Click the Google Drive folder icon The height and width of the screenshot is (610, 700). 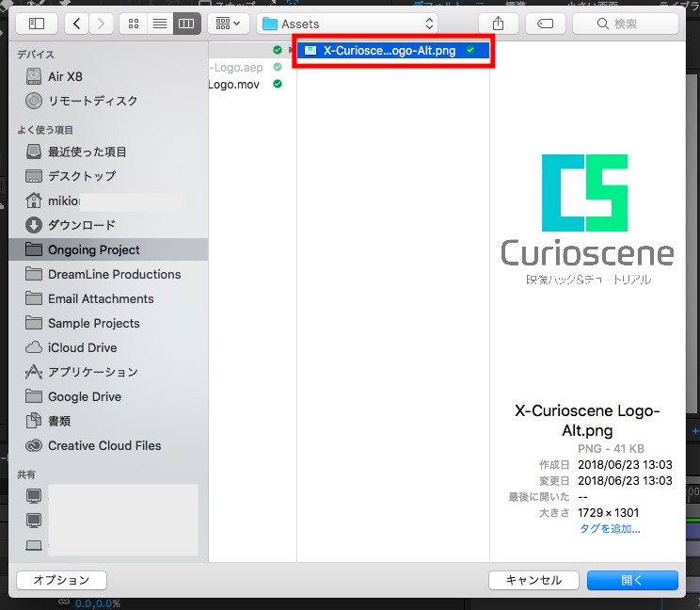(x=34, y=396)
